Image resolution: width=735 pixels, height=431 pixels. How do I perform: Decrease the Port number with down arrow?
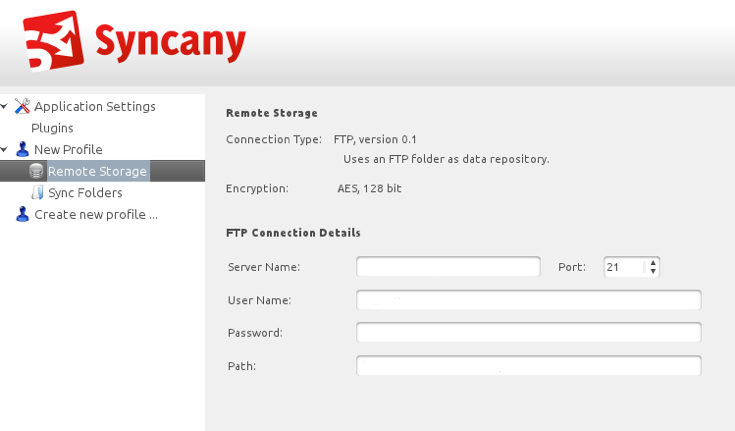coord(653,271)
